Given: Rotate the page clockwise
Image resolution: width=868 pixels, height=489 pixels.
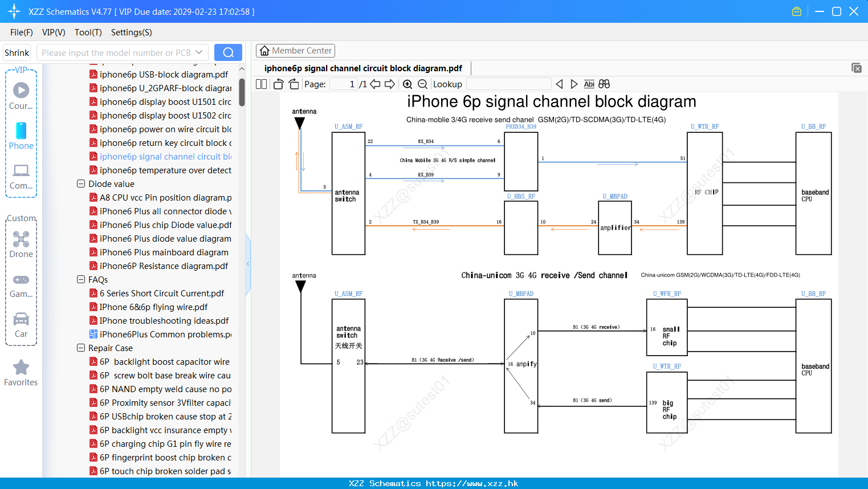Looking at the screenshot, I should [x=294, y=84].
